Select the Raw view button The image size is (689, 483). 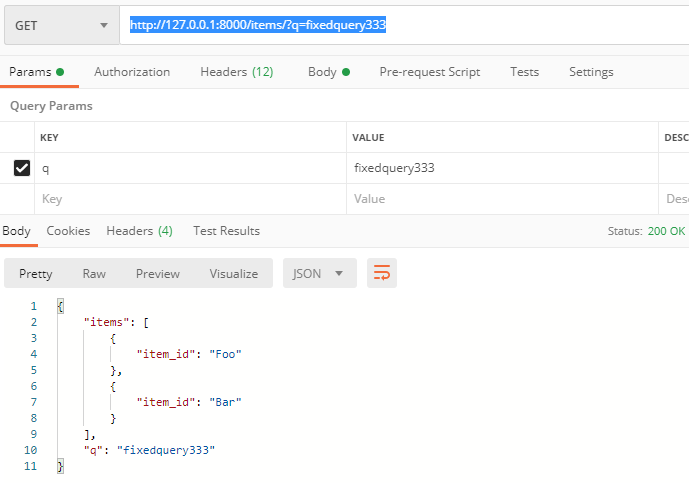click(94, 273)
